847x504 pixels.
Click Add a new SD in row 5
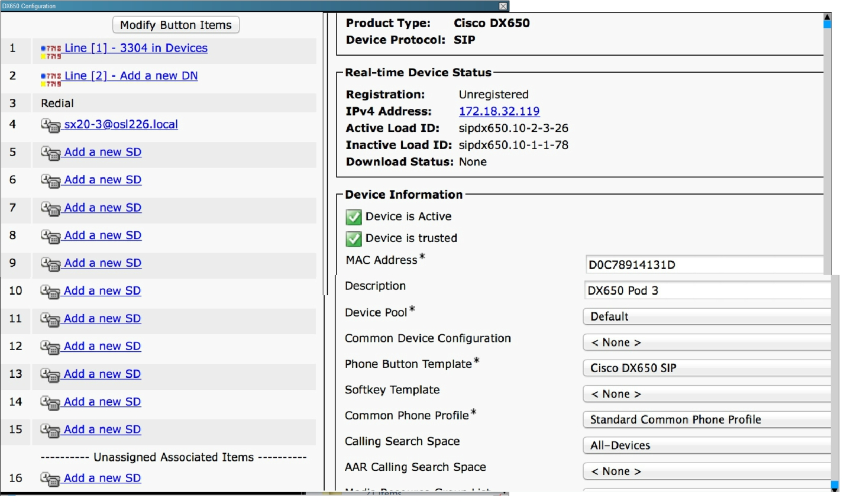(103, 152)
